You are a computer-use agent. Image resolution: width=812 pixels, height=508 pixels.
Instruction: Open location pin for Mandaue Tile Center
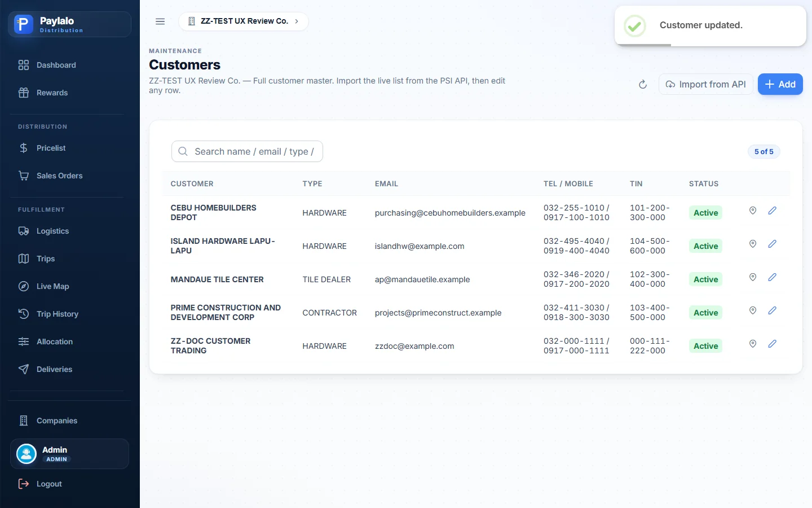coord(752,277)
